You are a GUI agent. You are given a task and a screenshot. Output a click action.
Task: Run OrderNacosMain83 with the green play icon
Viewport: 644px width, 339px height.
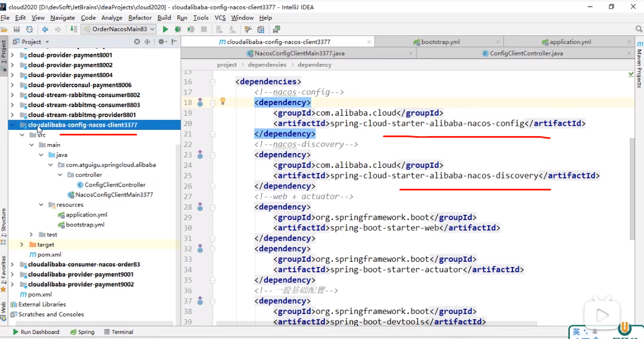point(165,29)
